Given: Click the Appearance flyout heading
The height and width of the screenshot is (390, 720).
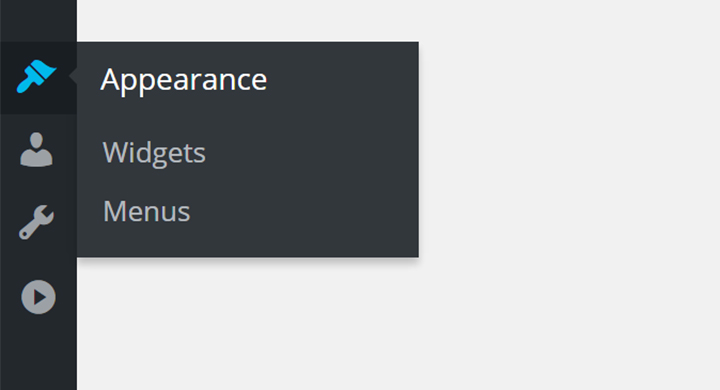Looking at the screenshot, I should [184, 80].
